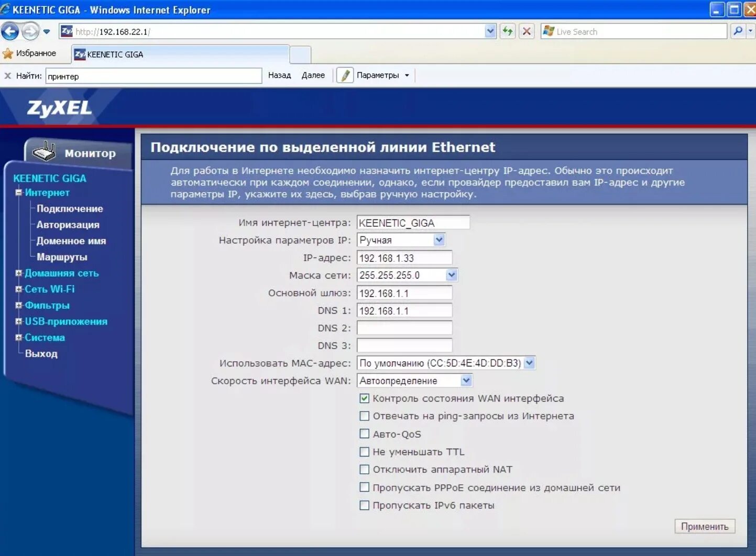This screenshot has height=556, width=756.
Task: Close the find bar with X
Action: click(x=7, y=76)
